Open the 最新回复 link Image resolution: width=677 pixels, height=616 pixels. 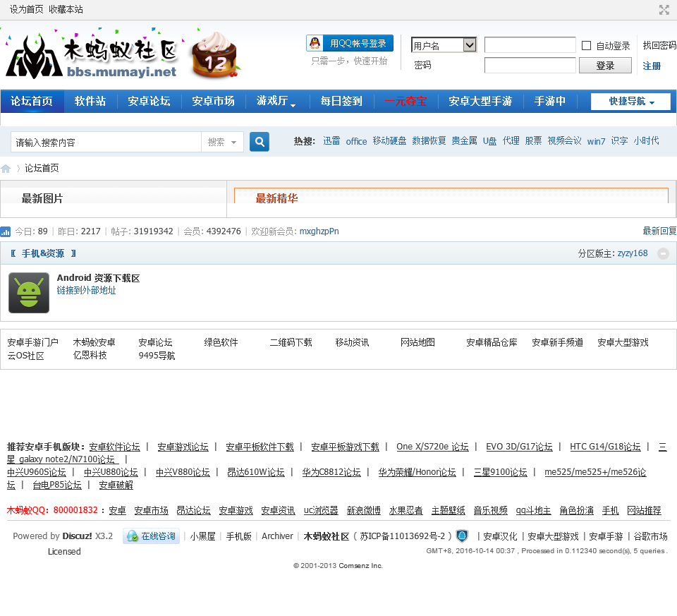pyautogui.click(x=659, y=231)
